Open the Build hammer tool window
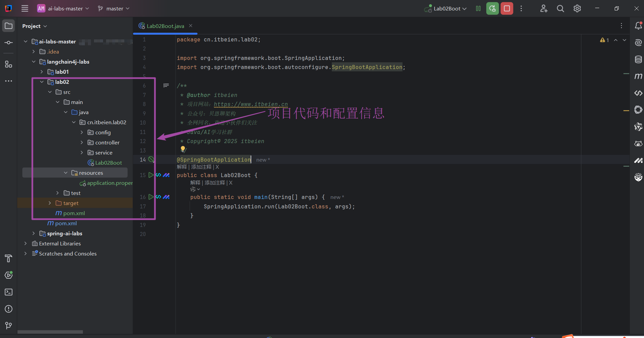The image size is (644, 338). (x=9, y=259)
